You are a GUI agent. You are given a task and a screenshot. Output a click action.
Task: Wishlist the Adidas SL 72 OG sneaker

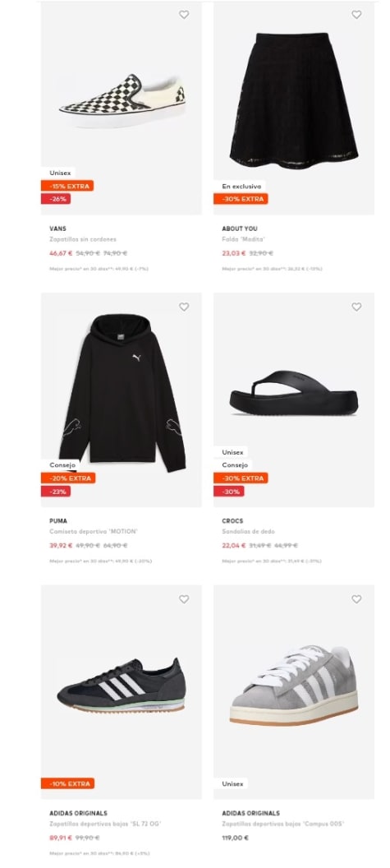tap(184, 599)
